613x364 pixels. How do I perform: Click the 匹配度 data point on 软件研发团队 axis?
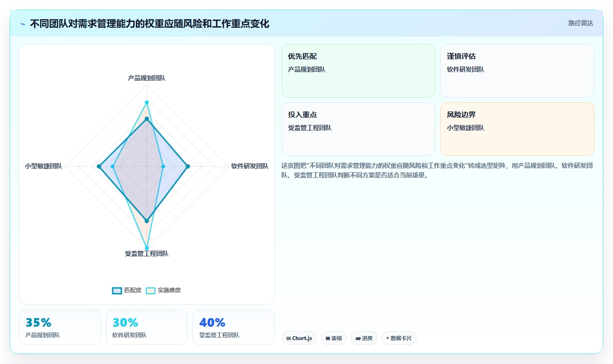(188, 166)
